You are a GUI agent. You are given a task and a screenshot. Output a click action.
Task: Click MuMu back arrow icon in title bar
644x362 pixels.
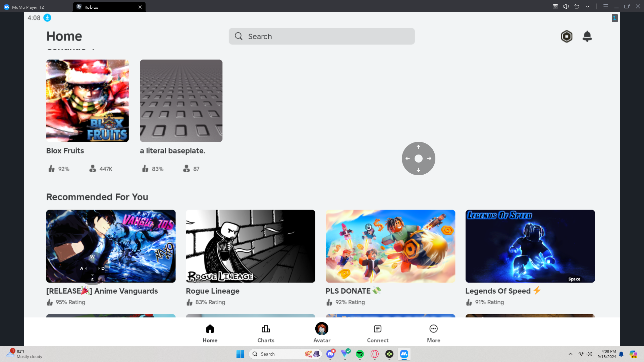click(577, 6)
